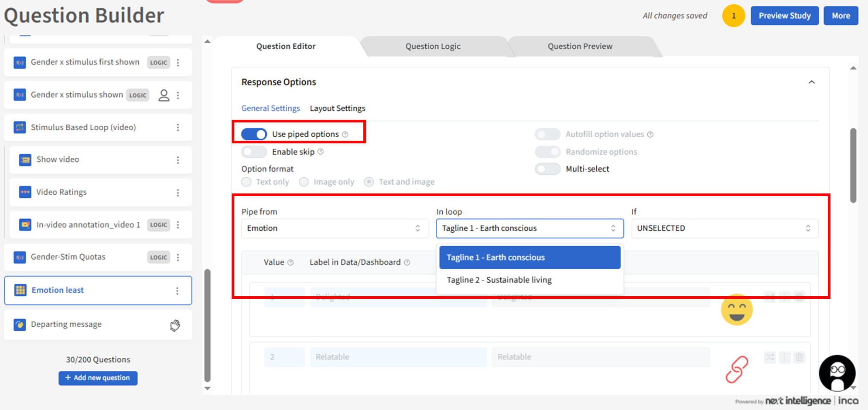The width and height of the screenshot is (868, 410).
Task: Collapse the Response Options section
Action: click(x=811, y=82)
